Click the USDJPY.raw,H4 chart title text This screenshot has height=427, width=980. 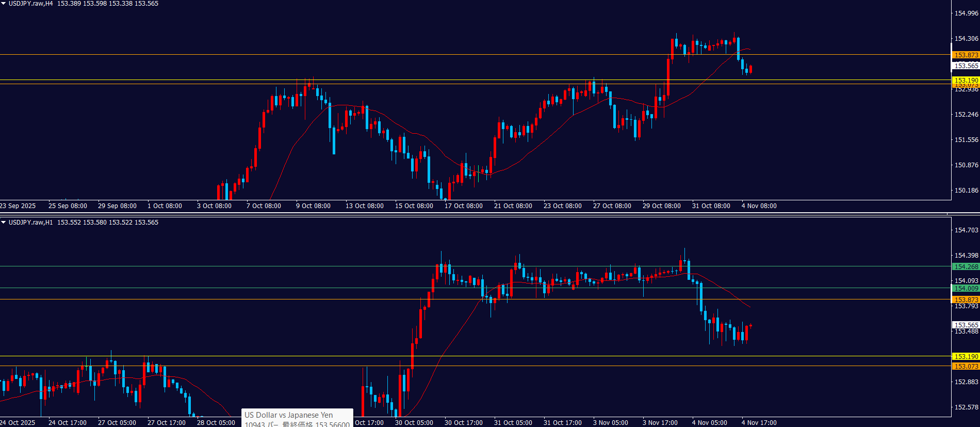tap(31, 4)
